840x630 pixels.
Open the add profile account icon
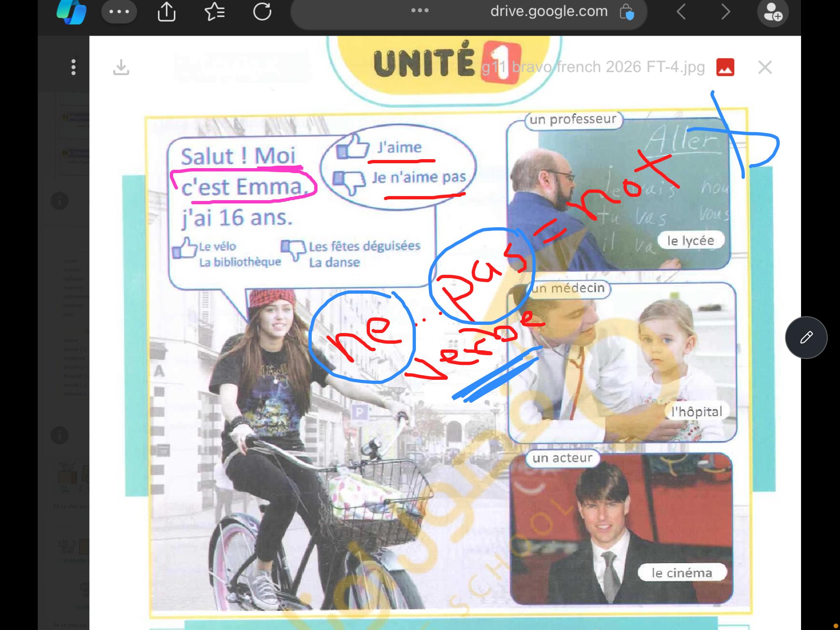pos(773,12)
